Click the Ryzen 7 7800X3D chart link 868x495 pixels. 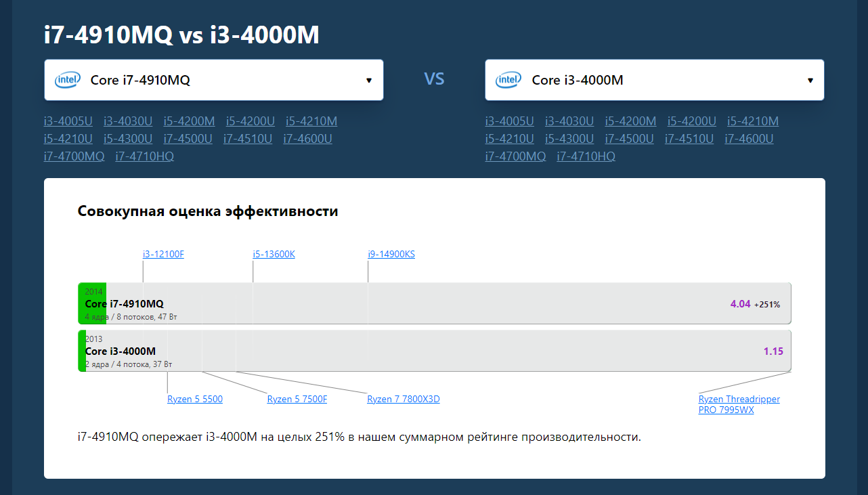(404, 399)
